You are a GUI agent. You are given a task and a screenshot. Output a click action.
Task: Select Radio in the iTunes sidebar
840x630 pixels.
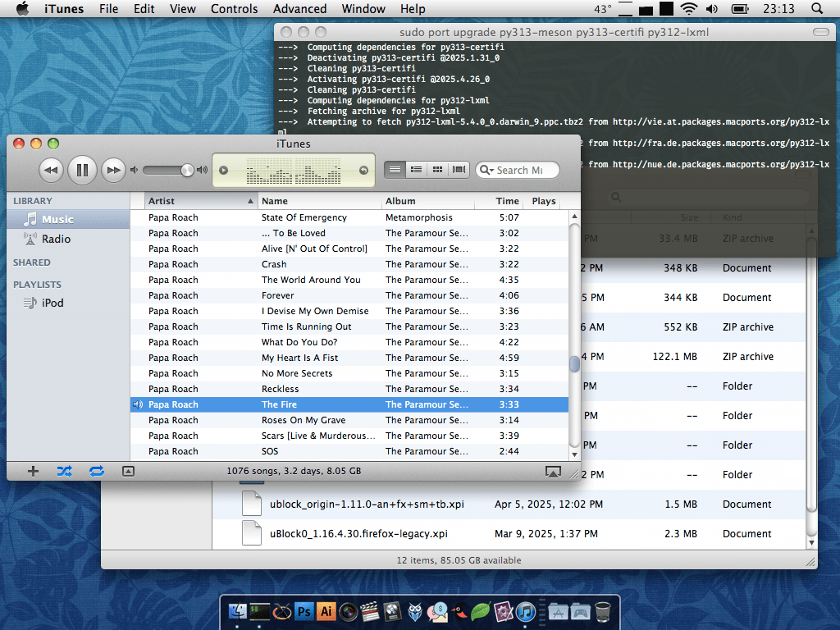tap(56, 240)
